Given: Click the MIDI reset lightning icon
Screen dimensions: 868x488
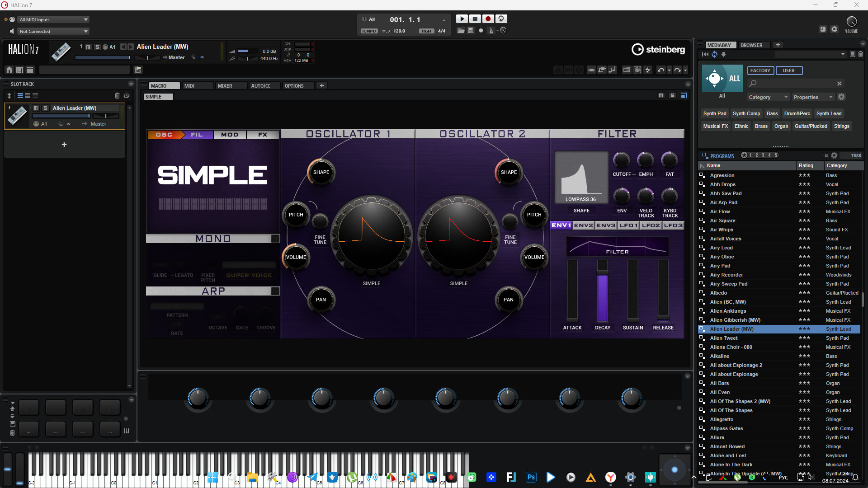Looking at the screenshot, I should [647, 70].
